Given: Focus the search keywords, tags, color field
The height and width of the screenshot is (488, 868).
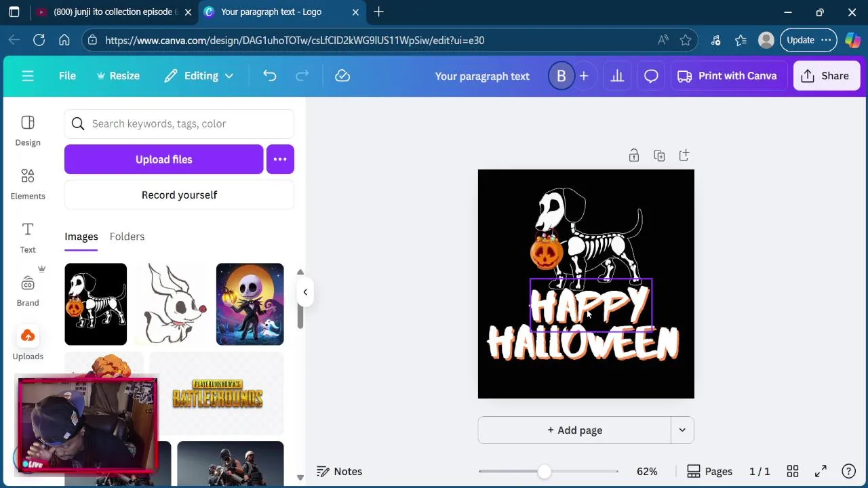Looking at the screenshot, I should (179, 123).
